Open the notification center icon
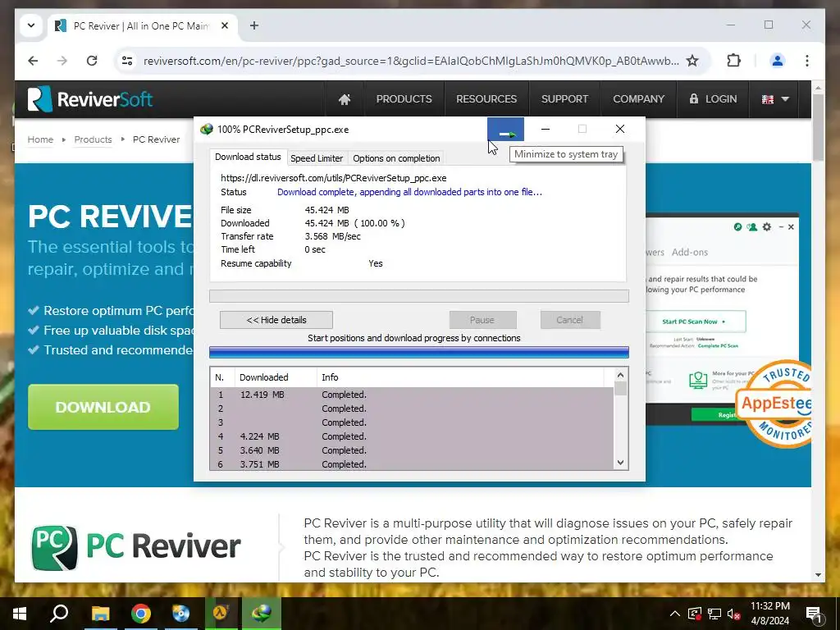The width and height of the screenshot is (840, 630). pyautogui.click(x=814, y=614)
